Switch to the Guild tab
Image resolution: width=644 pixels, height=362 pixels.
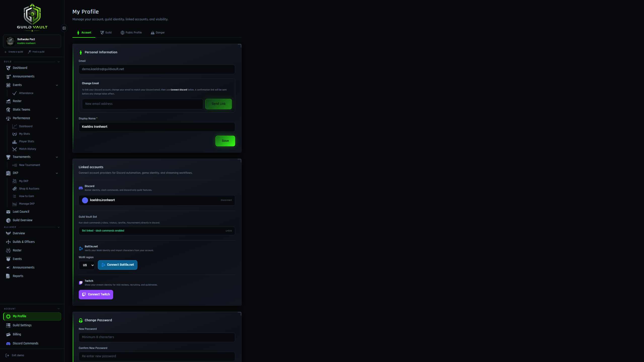(106, 33)
